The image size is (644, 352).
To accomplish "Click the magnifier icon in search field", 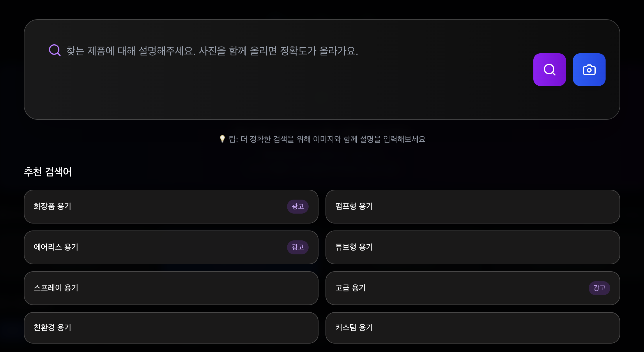I will coord(54,50).
